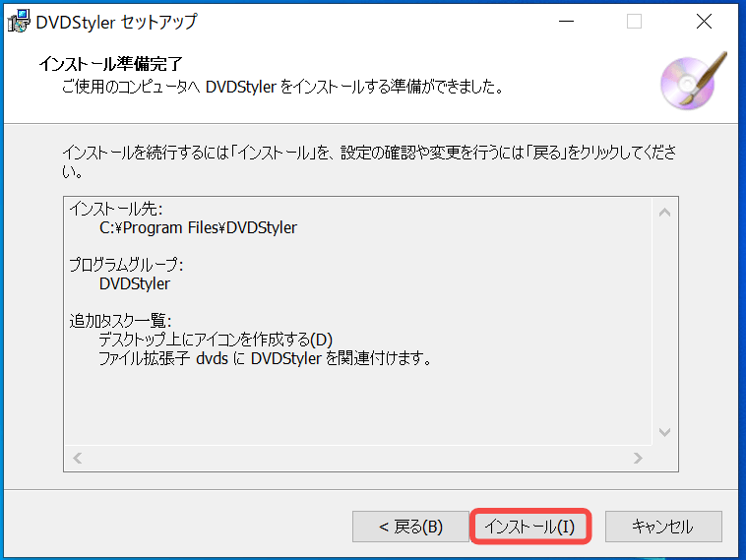Click the scroll right arrow in summary box
Screen dimensions: 746x560
(638, 458)
